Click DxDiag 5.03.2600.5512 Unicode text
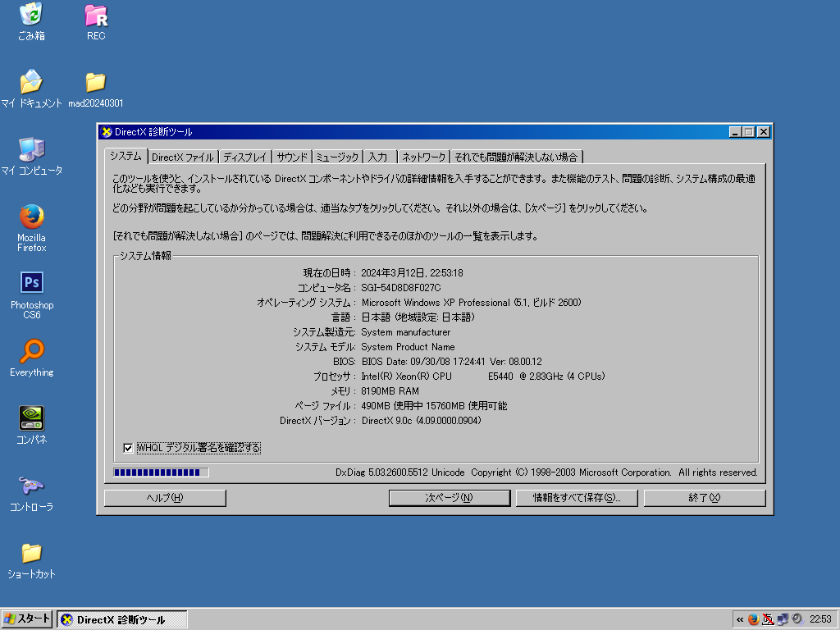The height and width of the screenshot is (630, 840). pyautogui.click(x=399, y=472)
